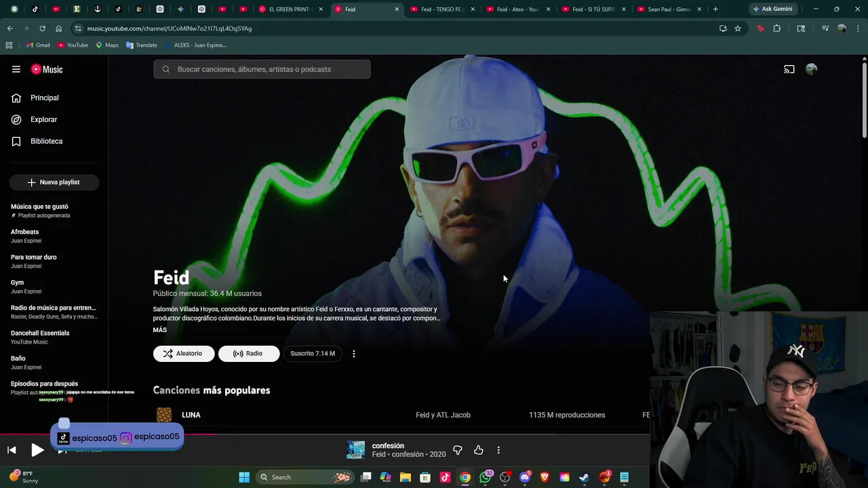868x488 pixels.
Task: Open Gmail bookmark
Action: click(x=38, y=45)
